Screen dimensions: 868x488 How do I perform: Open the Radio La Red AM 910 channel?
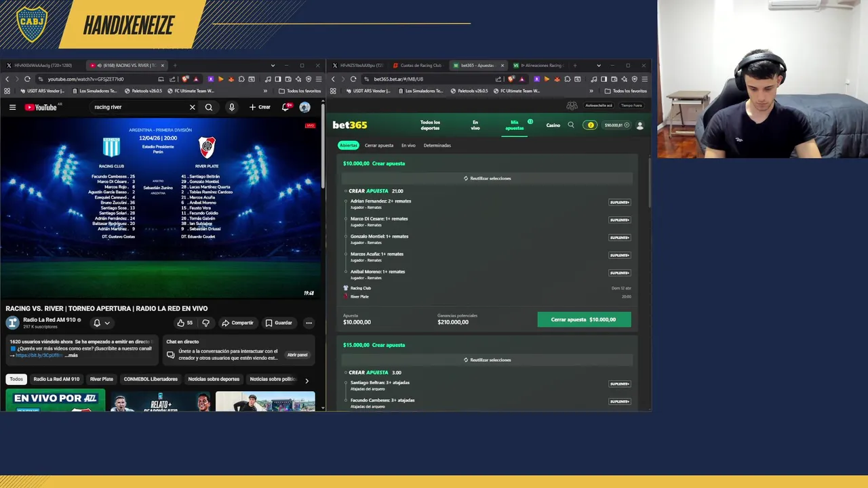coord(51,320)
